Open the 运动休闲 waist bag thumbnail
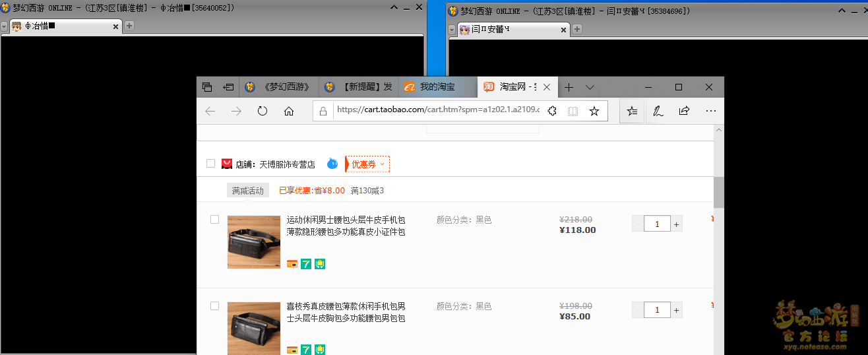The width and height of the screenshot is (868, 355). point(254,242)
